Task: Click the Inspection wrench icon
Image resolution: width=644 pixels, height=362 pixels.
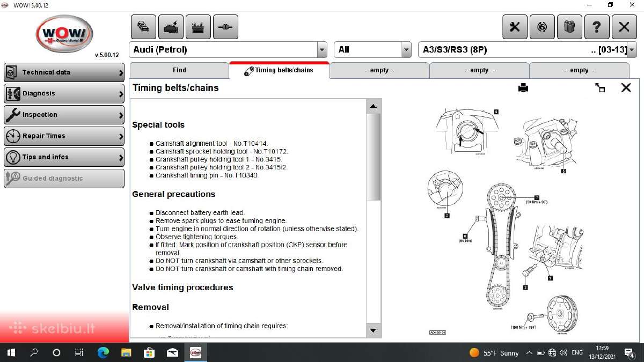Action: [13, 115]
